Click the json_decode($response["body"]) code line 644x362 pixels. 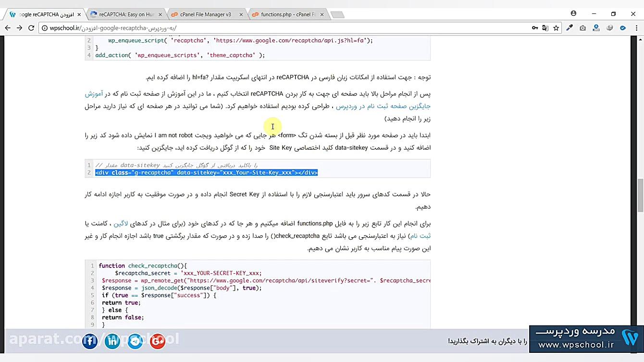tap(182, 288)
